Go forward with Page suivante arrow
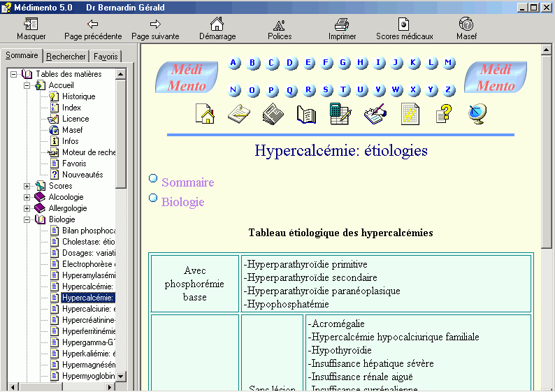Screen dimensions: 555x392 coord(155,24)
